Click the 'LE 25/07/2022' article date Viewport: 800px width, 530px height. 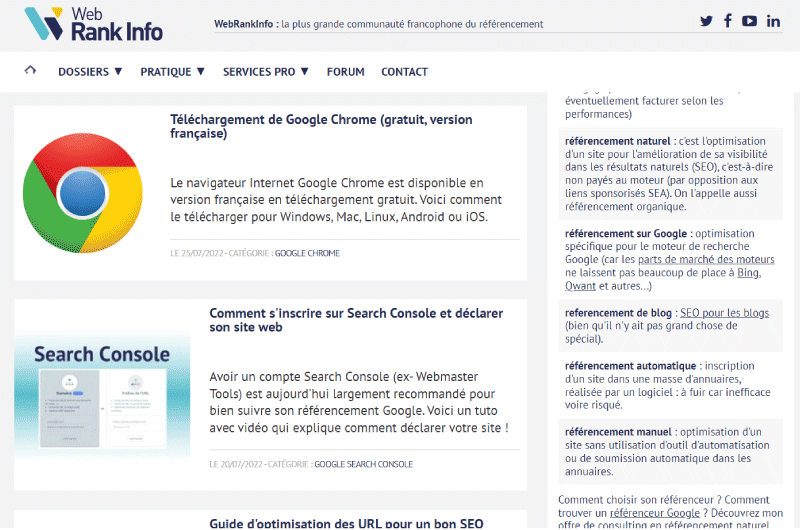coord(196,254)
